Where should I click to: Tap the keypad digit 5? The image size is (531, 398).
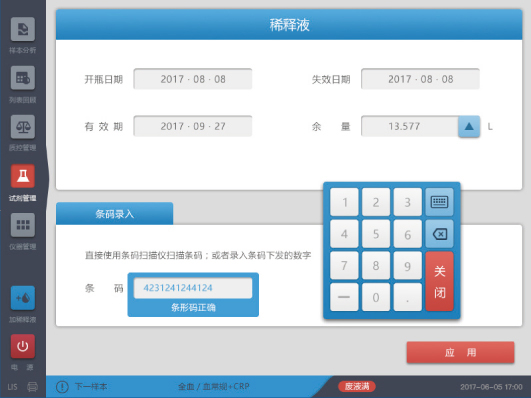pos(376,234)
